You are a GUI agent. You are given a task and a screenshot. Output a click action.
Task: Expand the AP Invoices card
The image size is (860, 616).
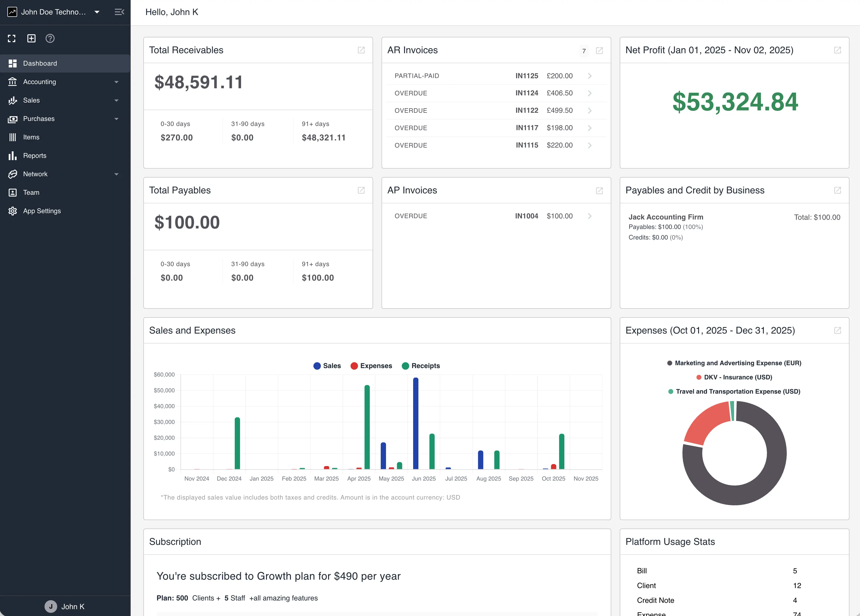pyautogui.click(x=599, y=191)
